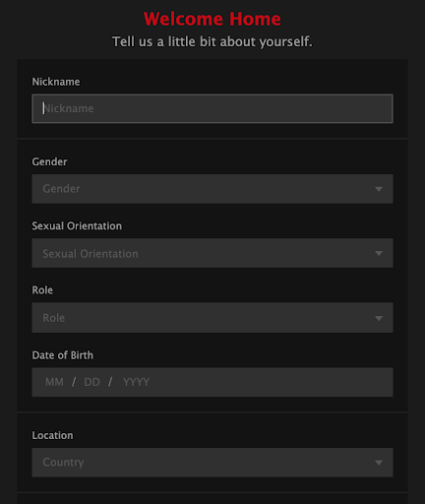Expand the Role dropdown
This screenshot has height=504, width=425.
tap(212, 318)
